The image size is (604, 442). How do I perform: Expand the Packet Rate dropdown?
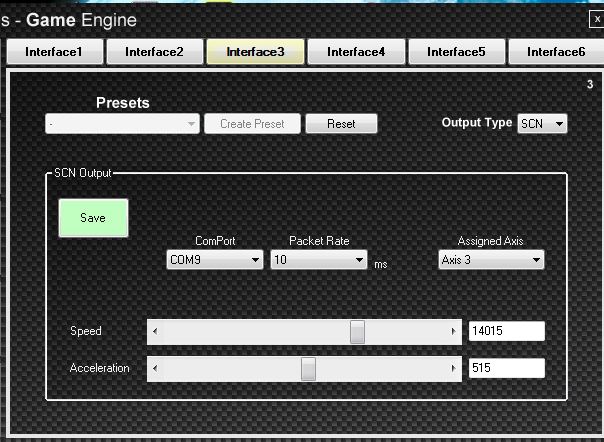(319, 260)
